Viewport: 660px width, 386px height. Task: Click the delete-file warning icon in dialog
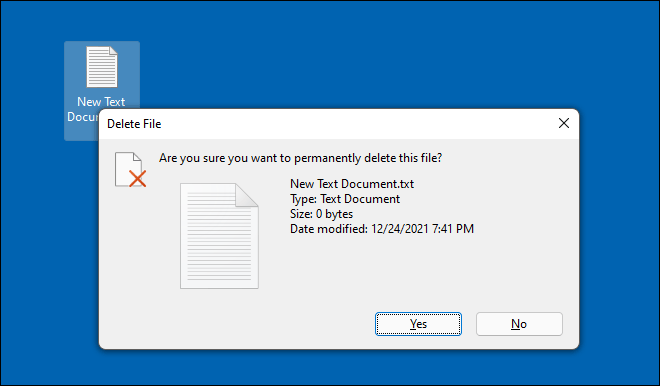(x=130, y=170)
